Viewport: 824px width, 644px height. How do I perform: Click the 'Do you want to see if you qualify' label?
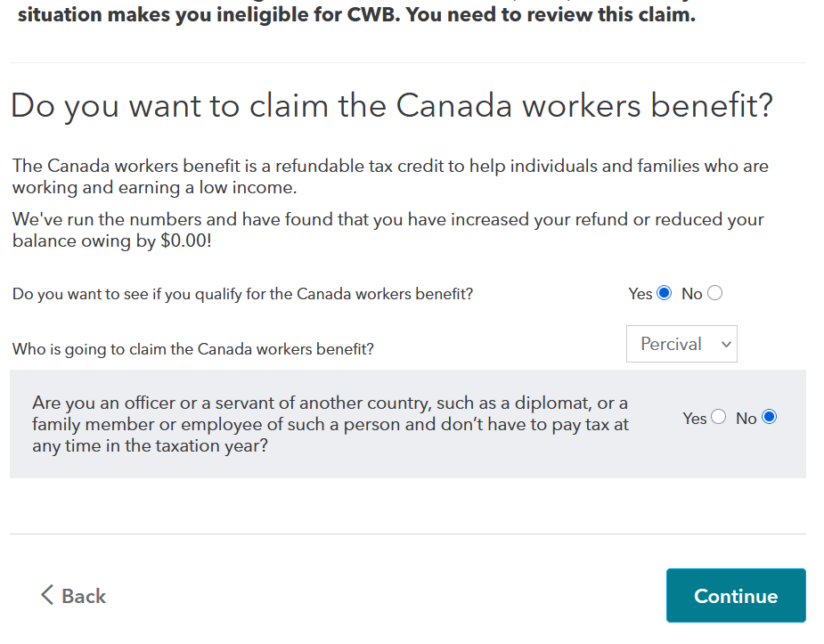(x=242, y=294)
